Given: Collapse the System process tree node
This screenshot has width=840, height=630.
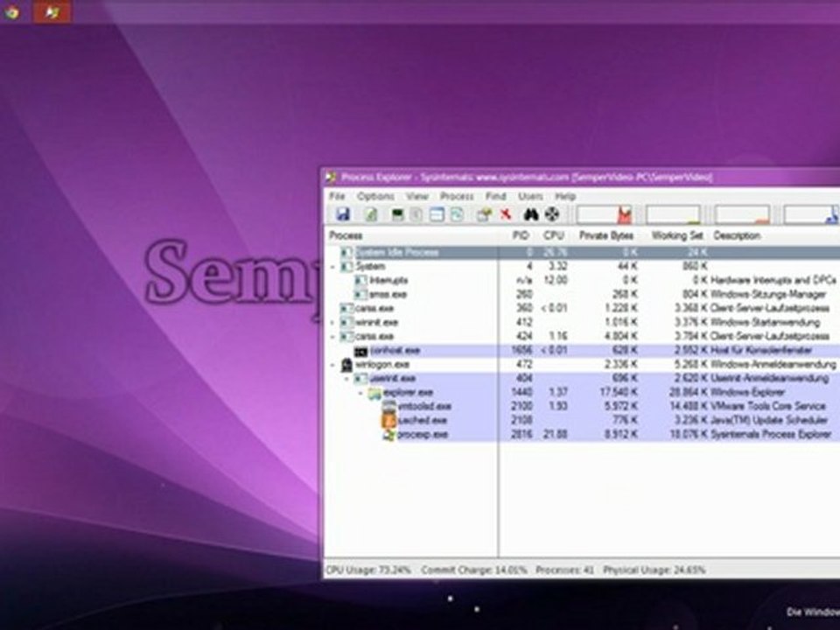Looking at the screenshot, I should pyautogui.click(x=332, y=267).
